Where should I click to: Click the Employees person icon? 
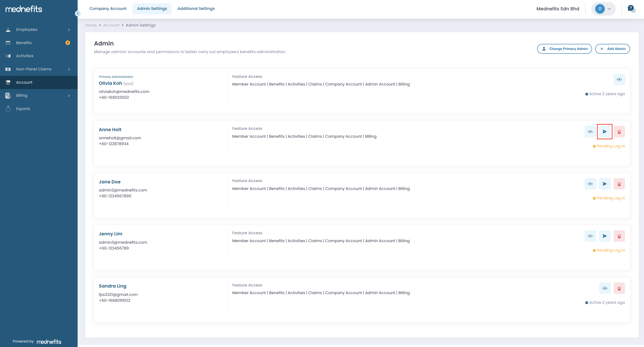[x=8, y=29]
